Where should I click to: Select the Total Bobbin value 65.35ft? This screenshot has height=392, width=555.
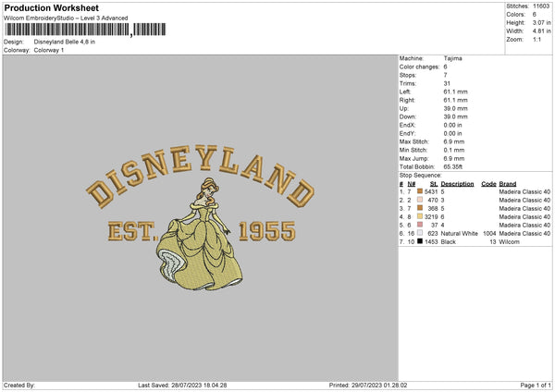click(x=453, y=166)
